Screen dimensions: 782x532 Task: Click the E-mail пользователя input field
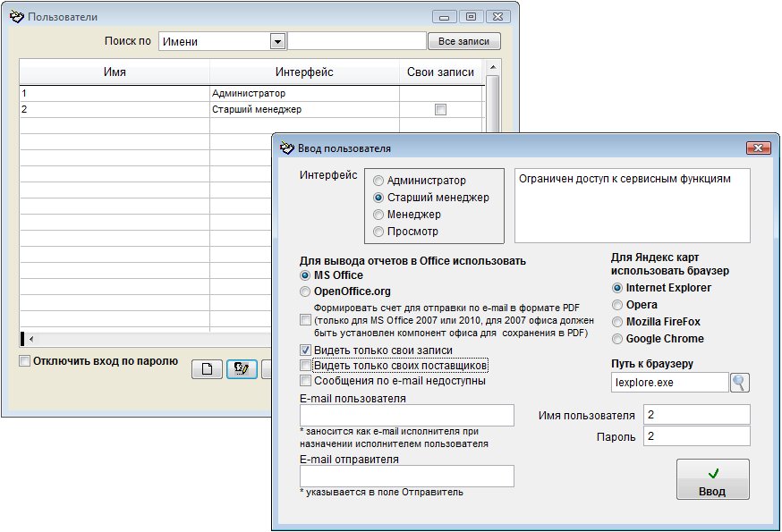pyautogui.click(x=406, y=416)
